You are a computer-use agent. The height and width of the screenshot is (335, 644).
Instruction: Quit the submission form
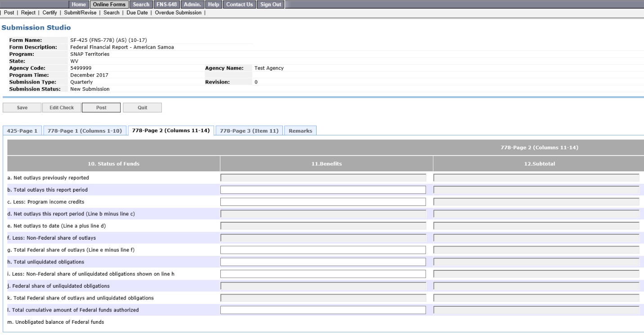142,107
